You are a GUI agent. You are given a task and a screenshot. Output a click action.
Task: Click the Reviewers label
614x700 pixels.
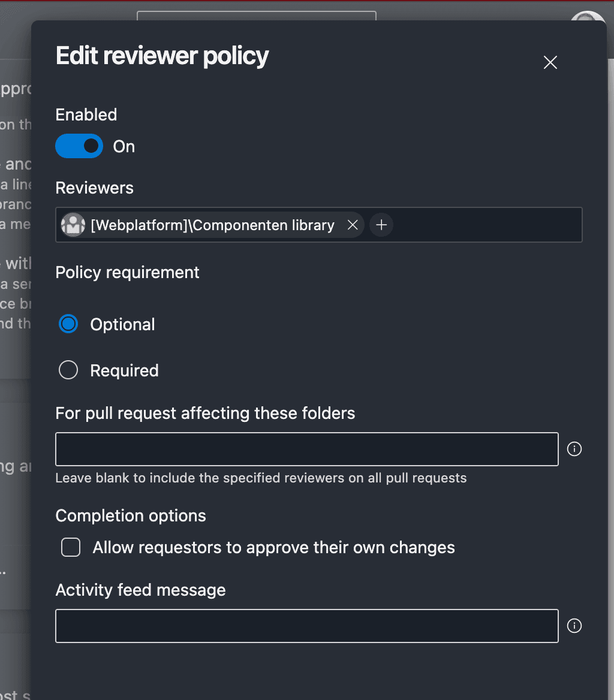pyautogui.click(x=94, y=188)
